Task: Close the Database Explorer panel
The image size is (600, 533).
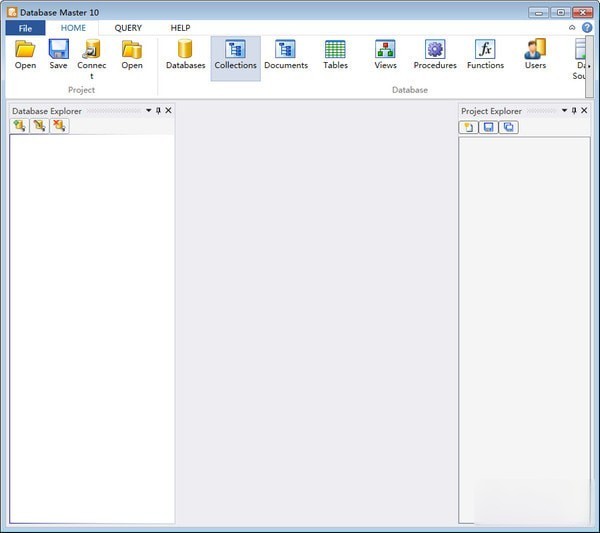Action: pos(168,111)
